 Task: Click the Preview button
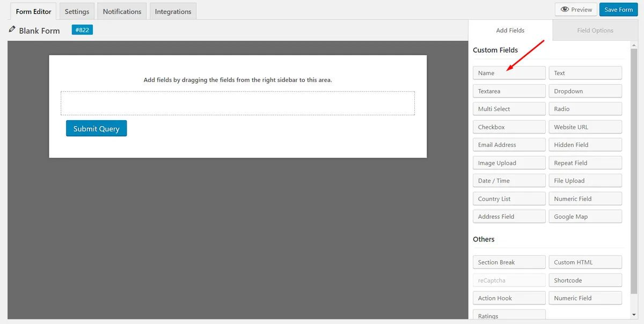coord(576,10)
